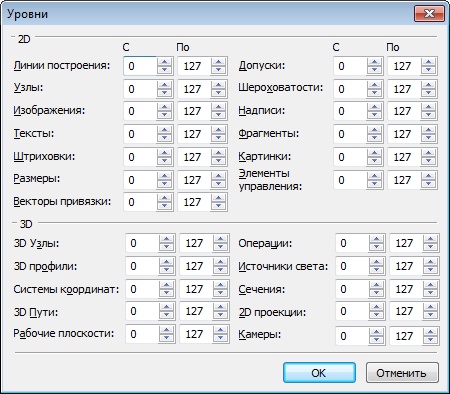This screenshot has height=394, width=450.
Task: Decrease the Изображения С value
Action: click(x=164, y=115)
